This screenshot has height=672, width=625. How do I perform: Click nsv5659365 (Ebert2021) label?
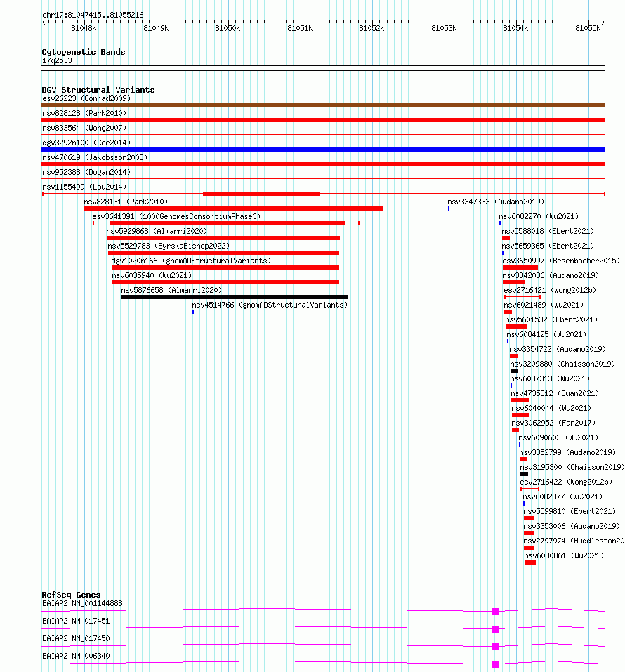click(548, 246)
